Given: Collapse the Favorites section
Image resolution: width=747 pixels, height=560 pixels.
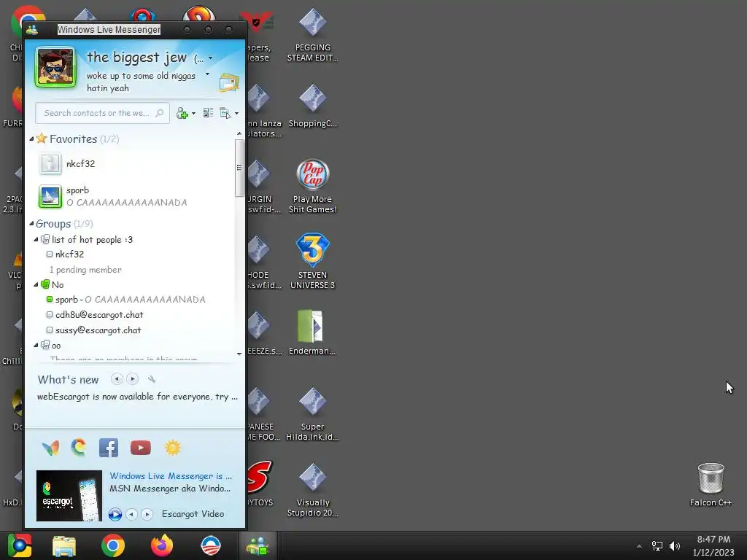Looking at the screenshot, I should 31,139.
